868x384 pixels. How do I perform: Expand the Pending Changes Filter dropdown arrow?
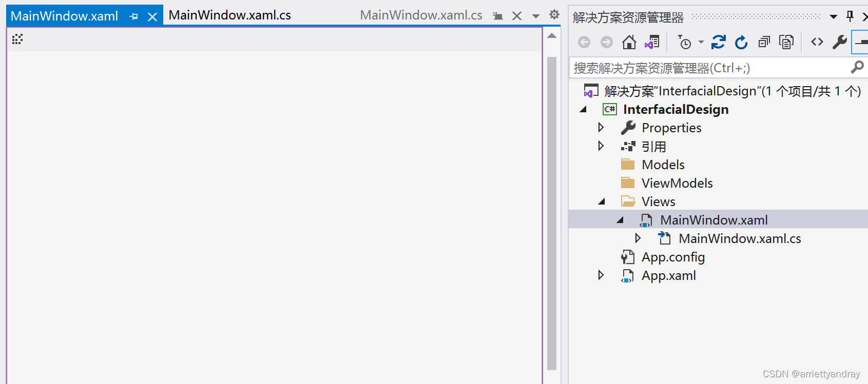(x=701, y=42)
